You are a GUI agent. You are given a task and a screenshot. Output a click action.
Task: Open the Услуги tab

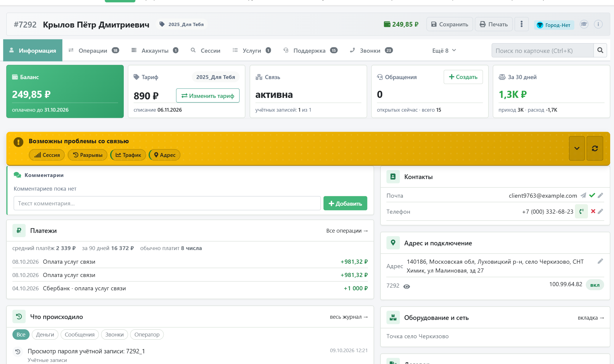pyautogui.click(x=252, y=50)
